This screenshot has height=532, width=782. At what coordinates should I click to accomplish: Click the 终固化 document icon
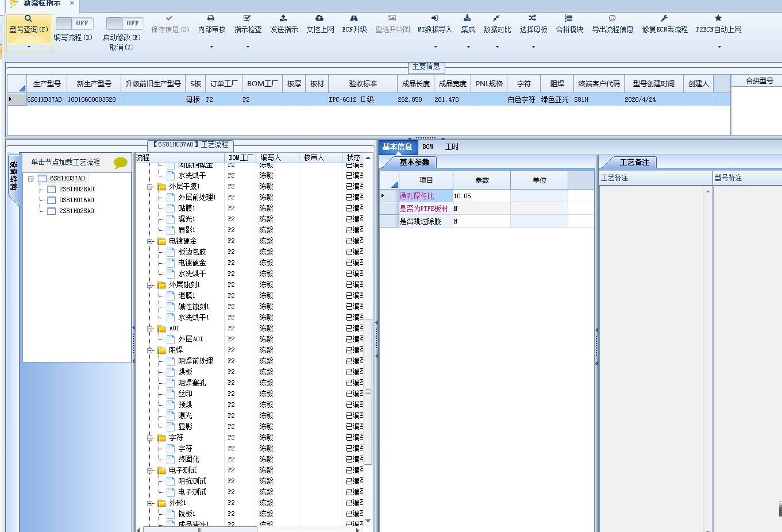[x=171, y=459]
